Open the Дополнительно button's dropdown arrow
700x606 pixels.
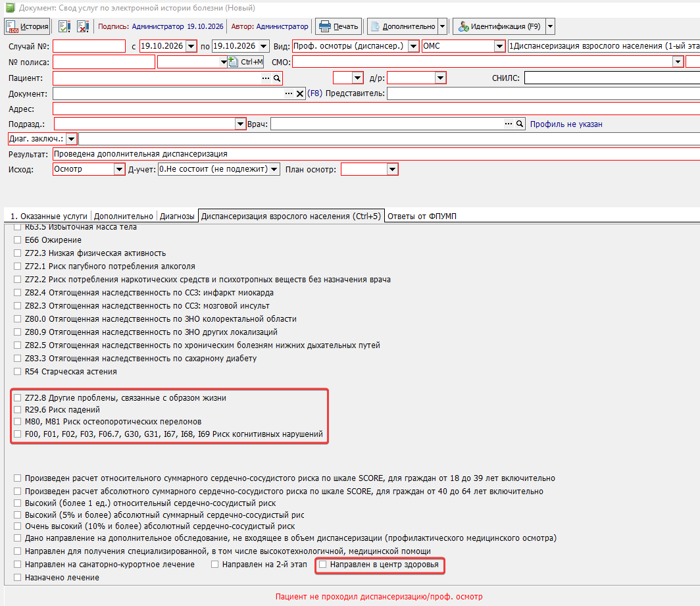[442, 26]
